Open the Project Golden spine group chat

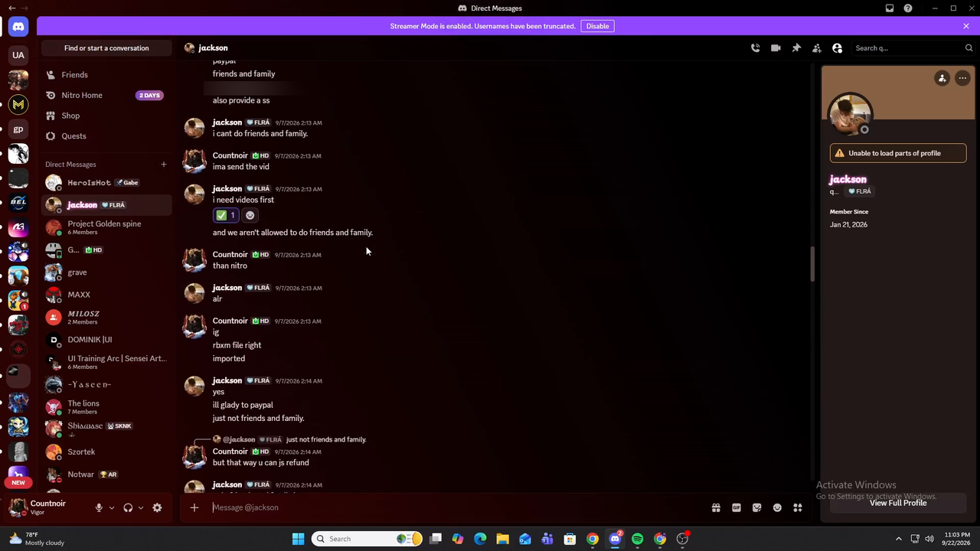tap(106, 227)
